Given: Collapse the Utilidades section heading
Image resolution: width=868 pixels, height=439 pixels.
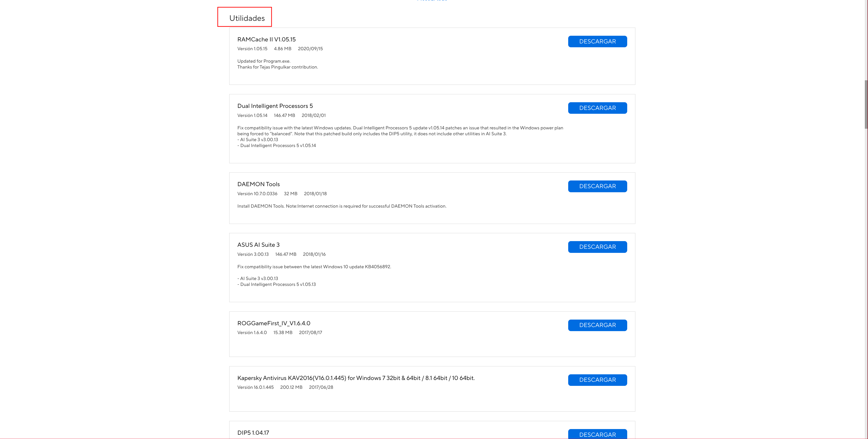Looking at the screenshot, I should (x=247, y=18).
